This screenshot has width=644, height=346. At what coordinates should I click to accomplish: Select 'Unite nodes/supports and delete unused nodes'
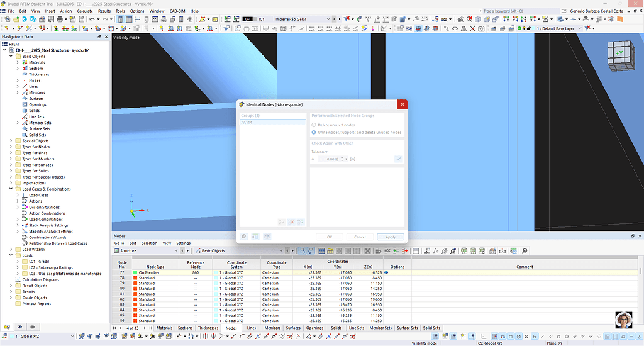[x=314, y=132]
